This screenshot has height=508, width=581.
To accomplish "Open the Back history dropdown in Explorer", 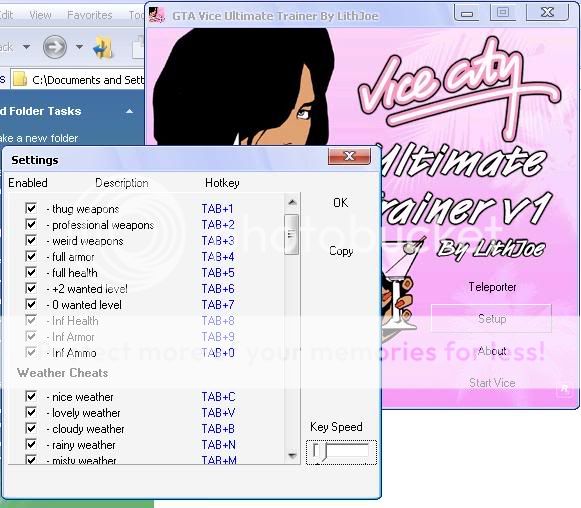I will coord(26,47).
